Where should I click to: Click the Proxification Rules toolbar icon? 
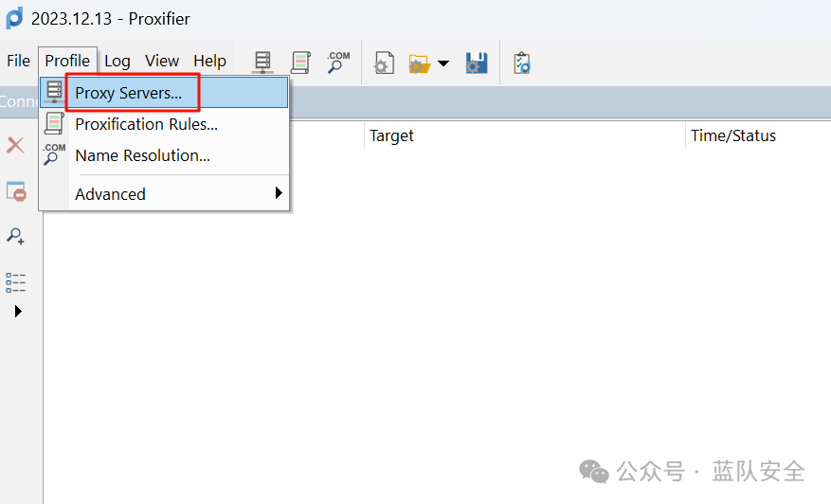pos(300,63)
